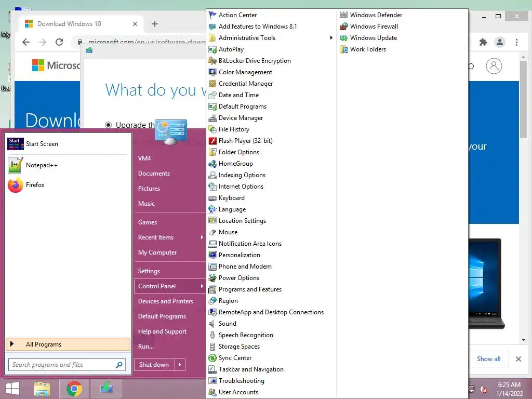Image resolution: width=532 pixels, height=399 pixels.
Task: Open BitLocker Drive Encryption icon
Action: [x=212, y=61]
